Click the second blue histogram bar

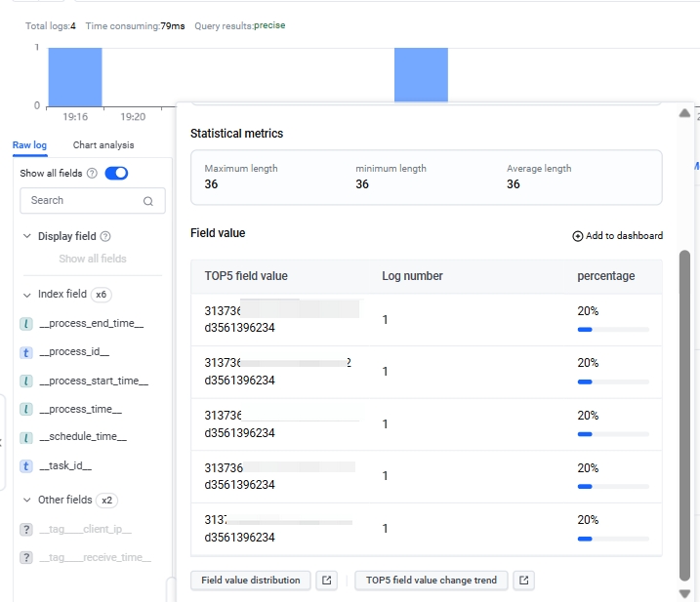[421, 74]
